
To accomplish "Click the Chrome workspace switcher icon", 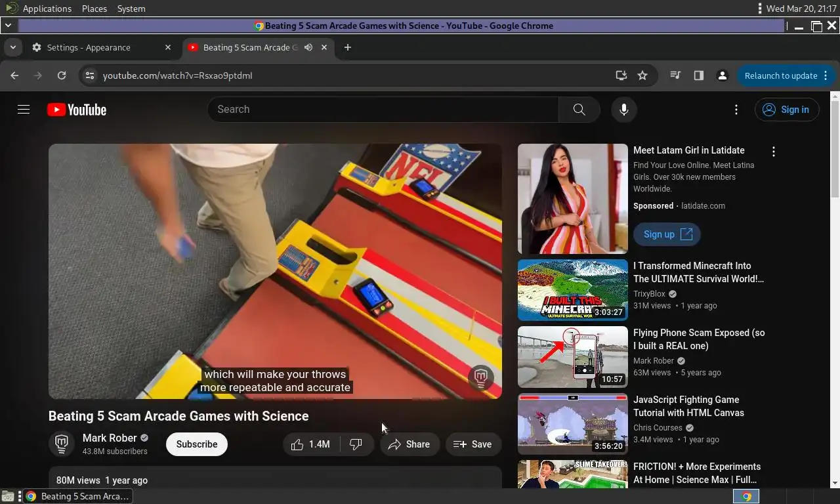I will coord(746,496).
